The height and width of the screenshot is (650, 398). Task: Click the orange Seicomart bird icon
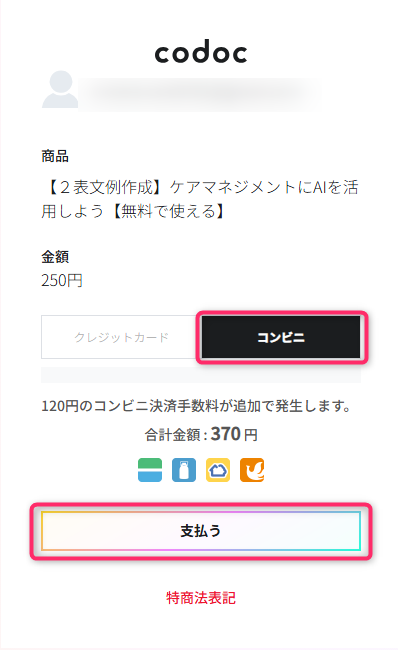[252, 470]
